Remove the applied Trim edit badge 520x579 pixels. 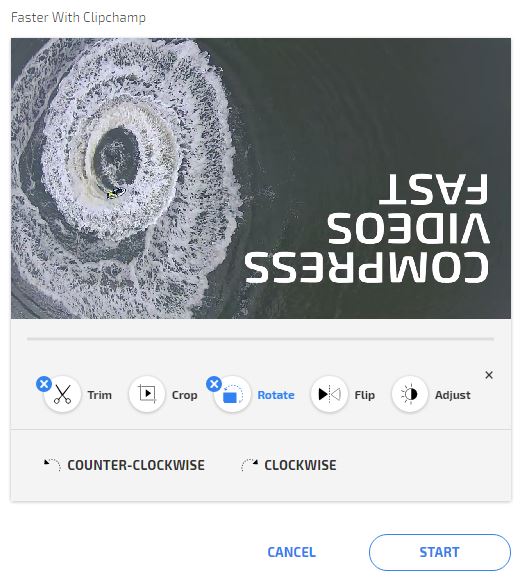[44, 384]
